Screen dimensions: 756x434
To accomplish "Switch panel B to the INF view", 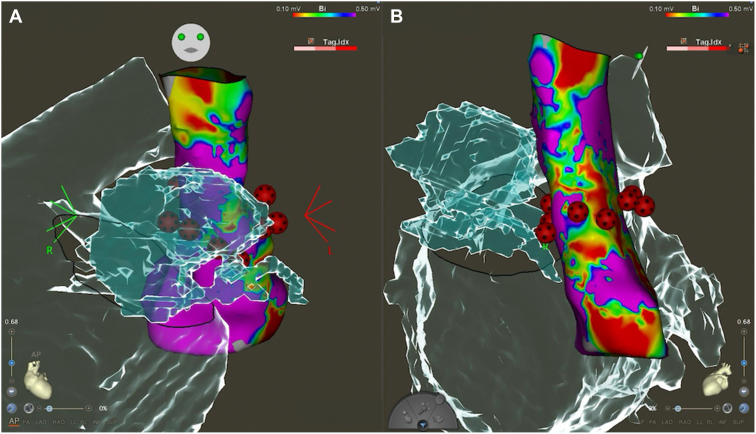I will click(x=722, y=422).
